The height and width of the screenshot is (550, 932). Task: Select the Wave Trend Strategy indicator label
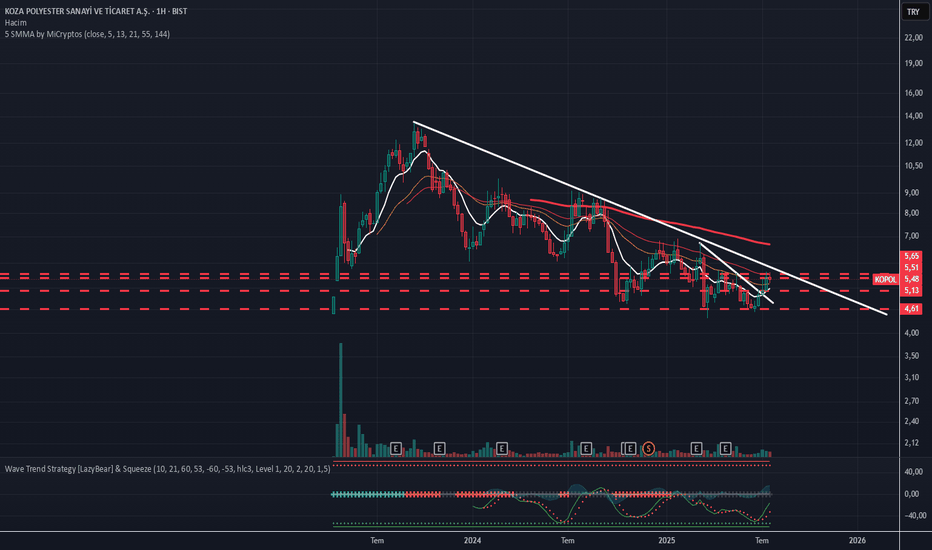(168, 469)
